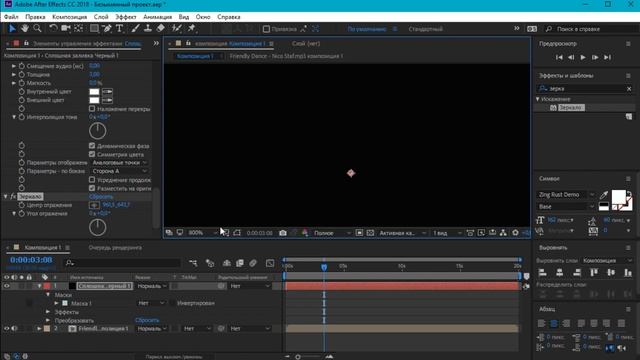Viewport: 640px width, 360px height.
Task: Open the Композиция menu
Action: (69, 17)
